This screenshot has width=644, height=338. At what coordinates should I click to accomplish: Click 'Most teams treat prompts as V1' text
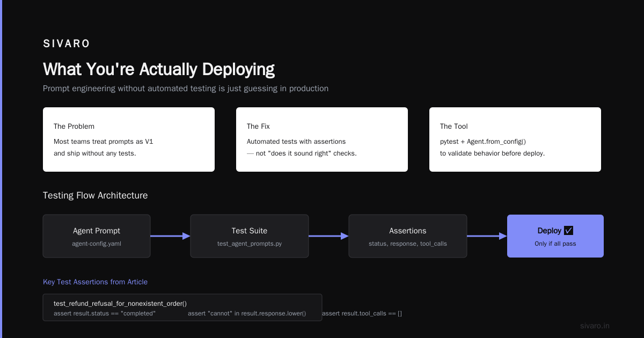pos(104,142)
